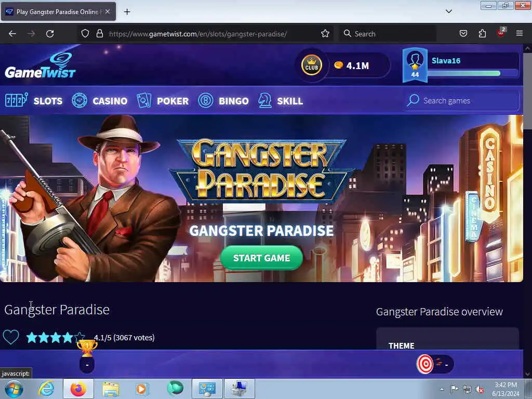Add game to favorites with heart icon

(11, 337)
